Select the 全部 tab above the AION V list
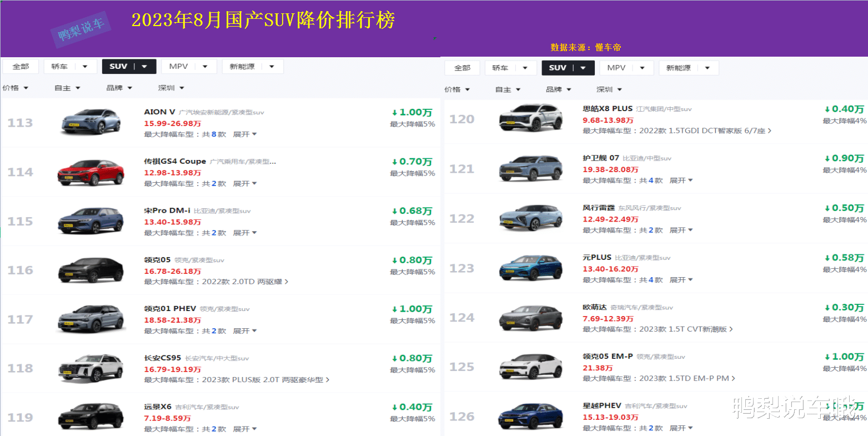Viewport: 868px width, 436px height. (21, 67)
